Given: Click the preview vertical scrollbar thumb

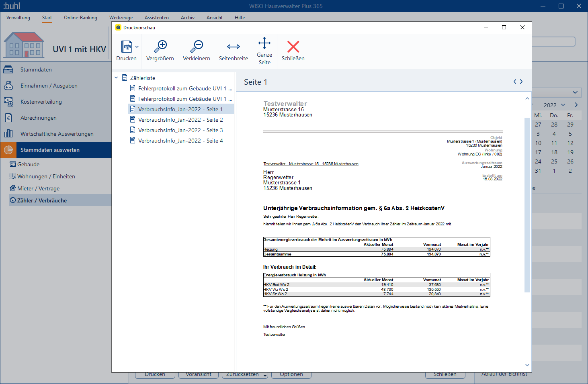Looking at the screenshot, I should [527, 205].
